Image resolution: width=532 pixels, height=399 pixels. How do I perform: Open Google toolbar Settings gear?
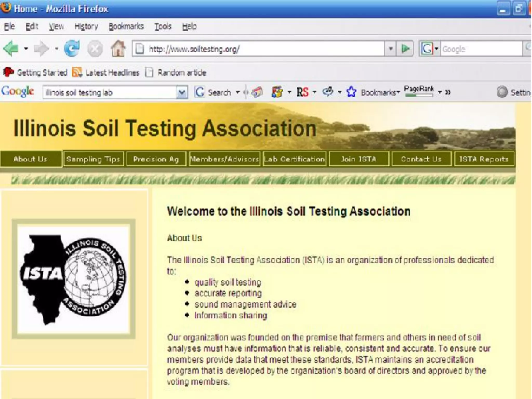pos(502,92)
